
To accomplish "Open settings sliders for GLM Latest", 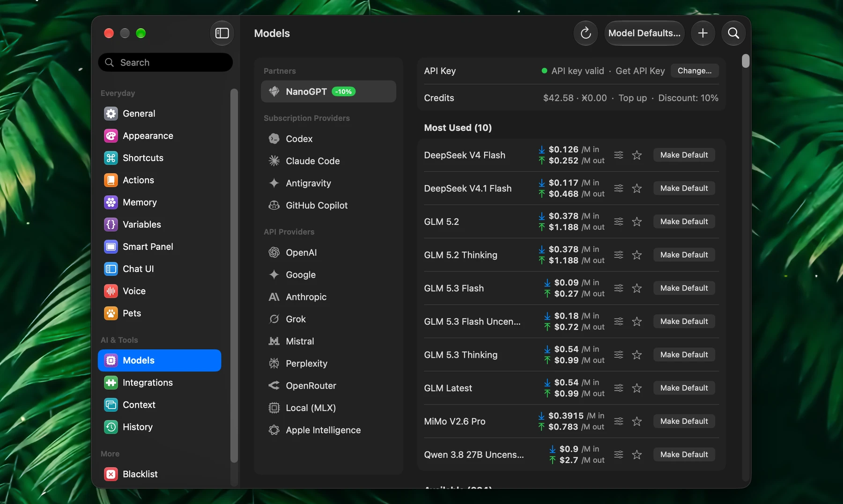I will (x=619, y=388).
